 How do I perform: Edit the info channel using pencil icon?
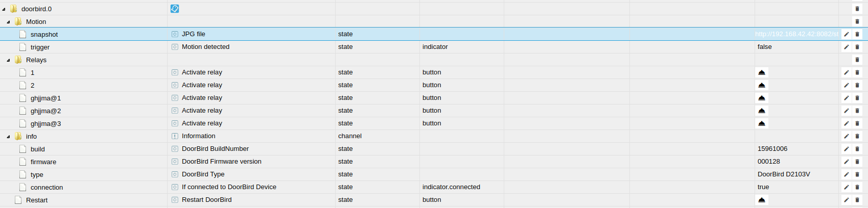point(847,136)
